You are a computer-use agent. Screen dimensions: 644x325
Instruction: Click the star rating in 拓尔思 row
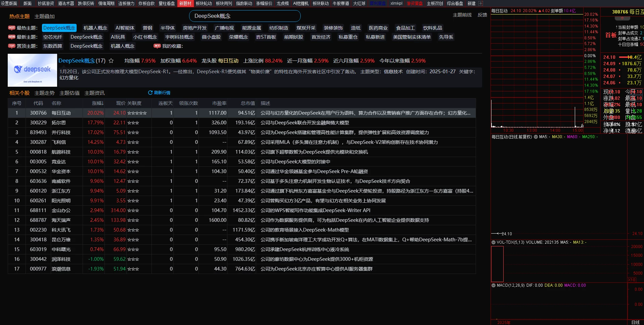133,123
